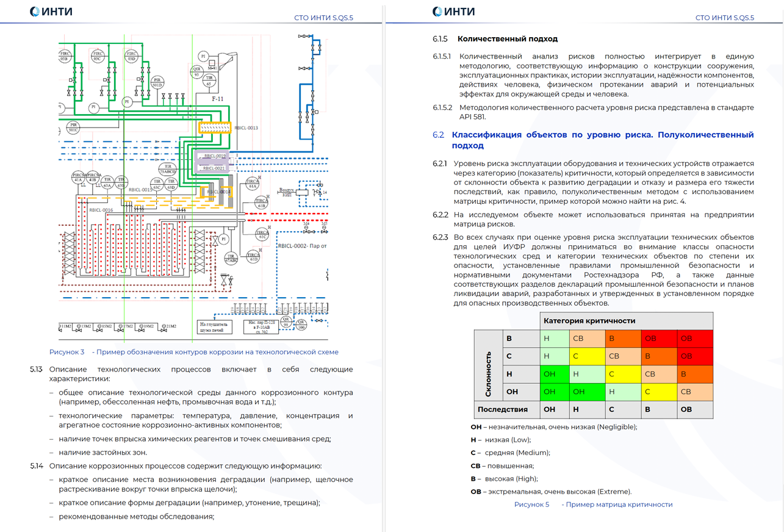Screen dimensions: 784x532
Task: Select the PIR 501C instrument circle
Action: pos(73,127)
